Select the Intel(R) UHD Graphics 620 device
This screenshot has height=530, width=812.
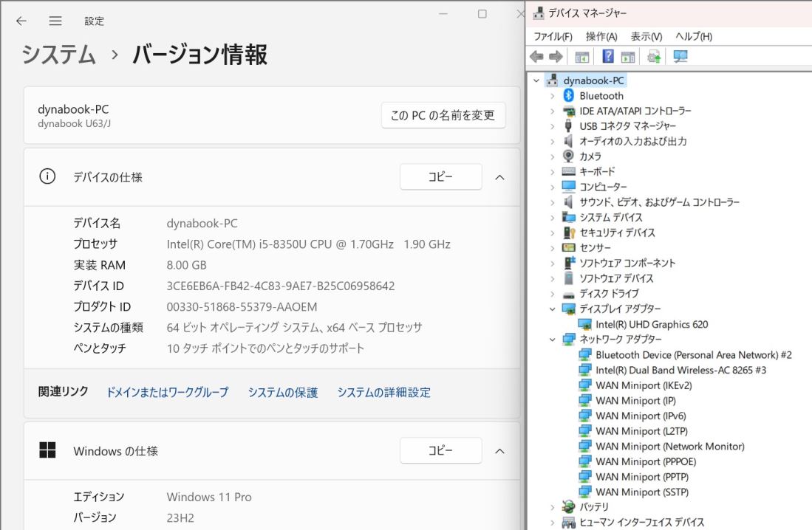[x=652, y=324]
